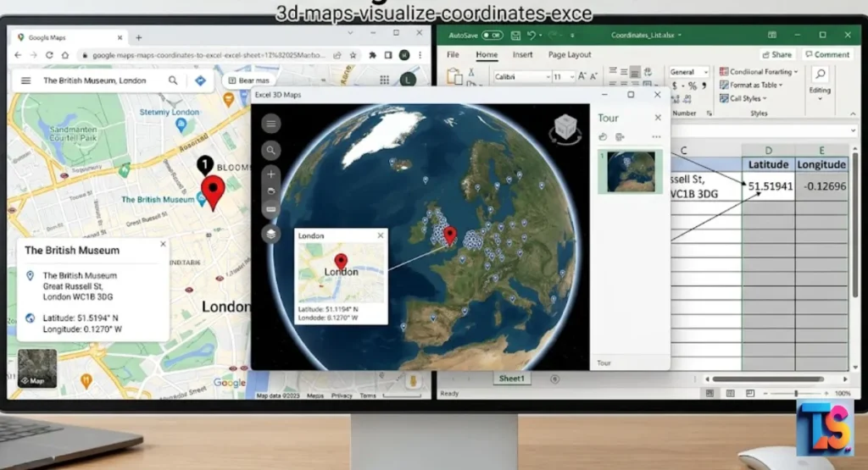Collapse the Excel ribbon with chevron
868x470 pixels.
click(853, 113)
